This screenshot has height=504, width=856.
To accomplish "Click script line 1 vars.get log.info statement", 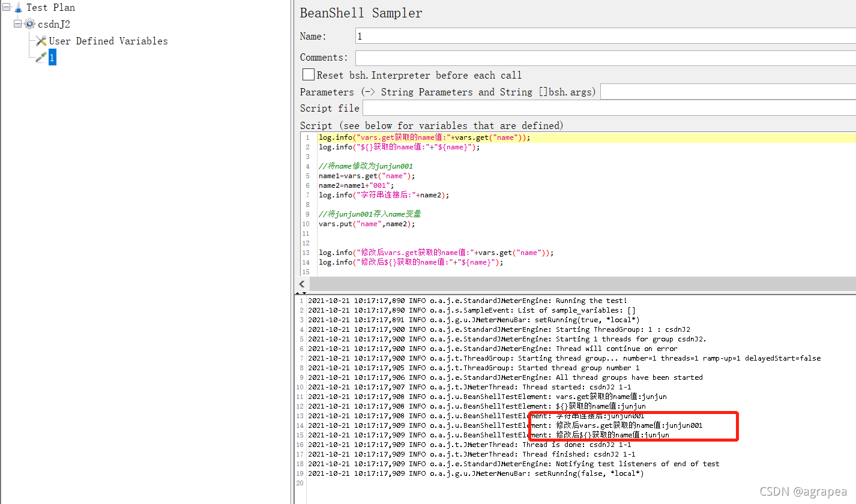I will point(424,137).
